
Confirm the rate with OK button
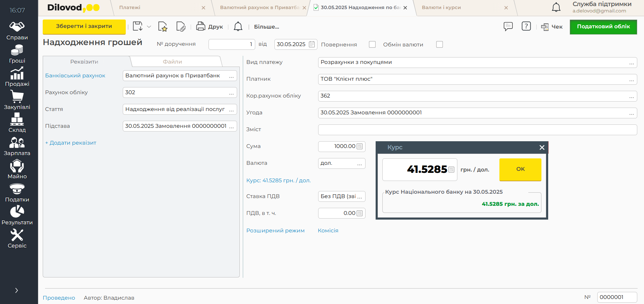pyautogui.click(x=520, y=169)
